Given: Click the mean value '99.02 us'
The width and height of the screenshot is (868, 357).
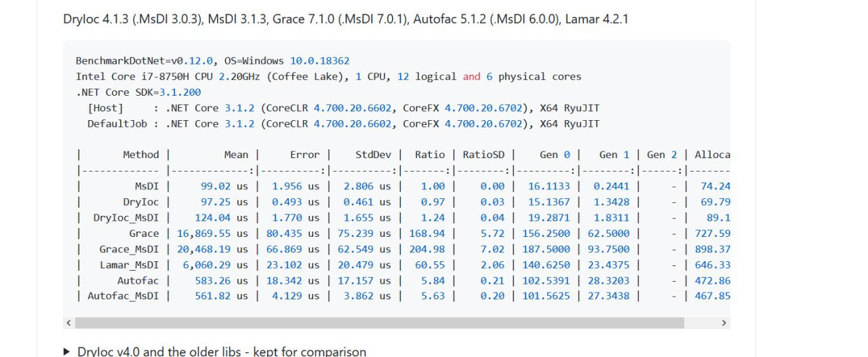Looking at the screenshot, I should click(224, 186).
